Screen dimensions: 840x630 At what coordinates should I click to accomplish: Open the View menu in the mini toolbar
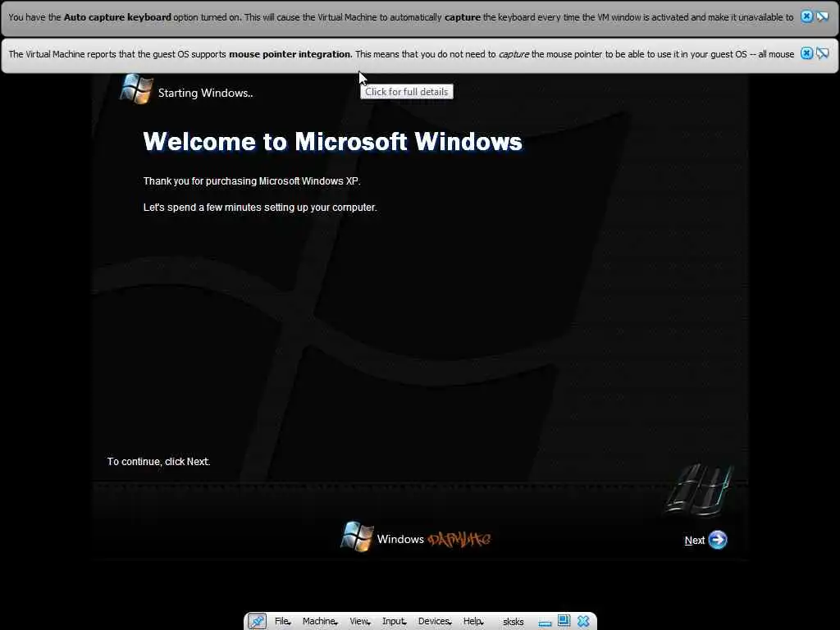coord(359,622)
